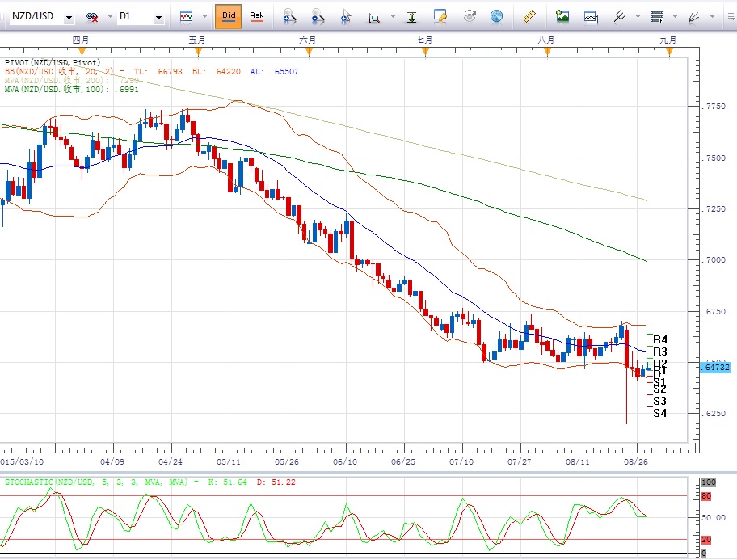Click the stochastic 20 level marker
The image size is (737, 560).
point(706,540)
